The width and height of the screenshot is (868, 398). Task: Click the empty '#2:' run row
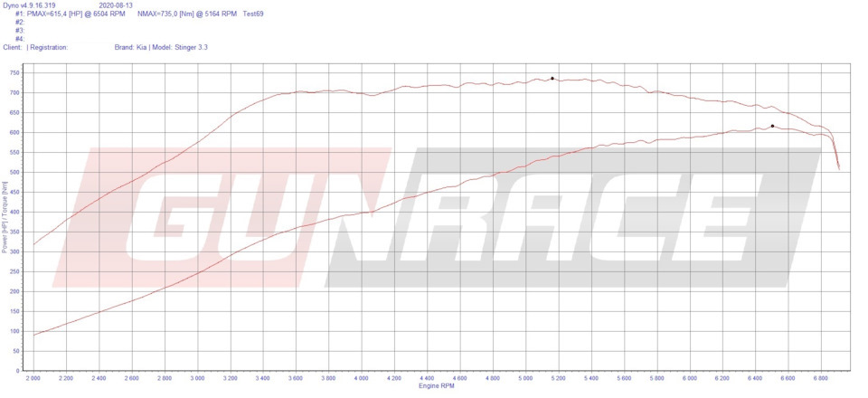click(20, 22)
